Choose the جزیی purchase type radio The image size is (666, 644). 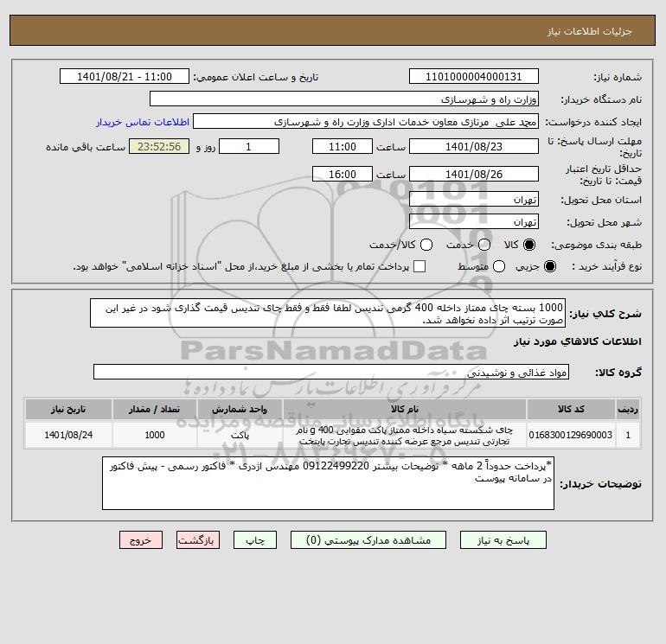pyautogui.click(x=549, y=266)
